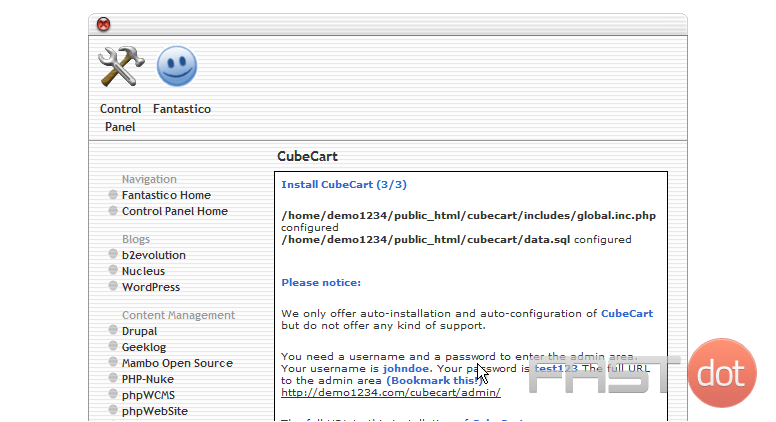
Task: Click bullet icon beside PHP-Nuke
Action: pos(113,378)
